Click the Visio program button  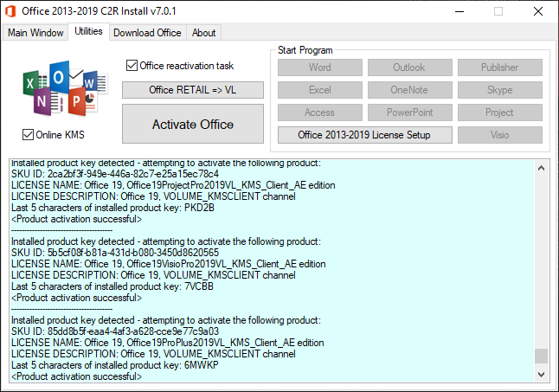500,135
